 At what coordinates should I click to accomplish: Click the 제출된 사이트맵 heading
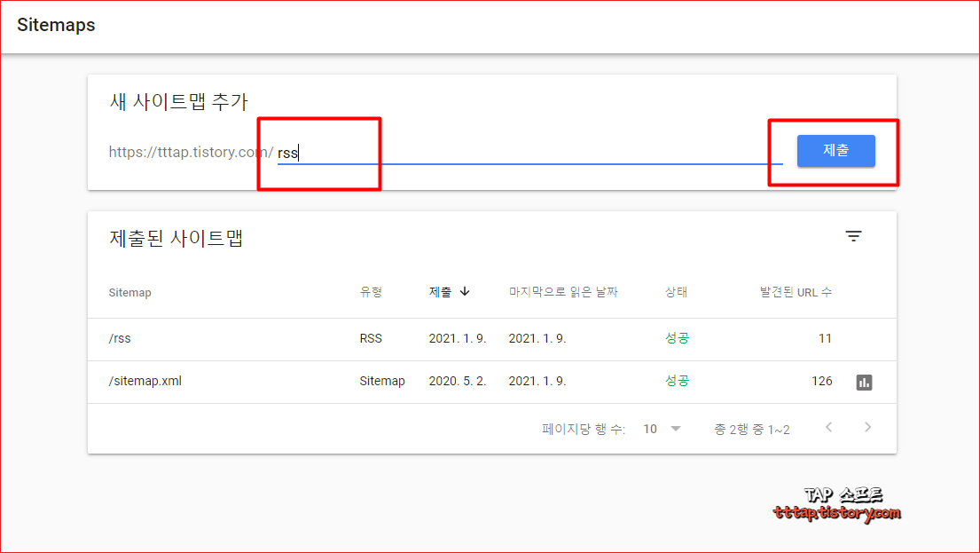click(x=176, y=239)
